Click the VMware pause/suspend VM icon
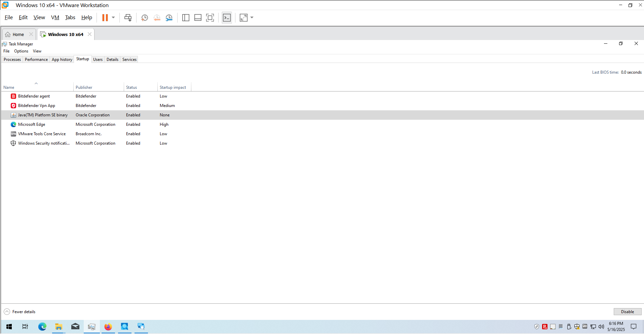This screenshot has height=334, width=644. (105, 17)
